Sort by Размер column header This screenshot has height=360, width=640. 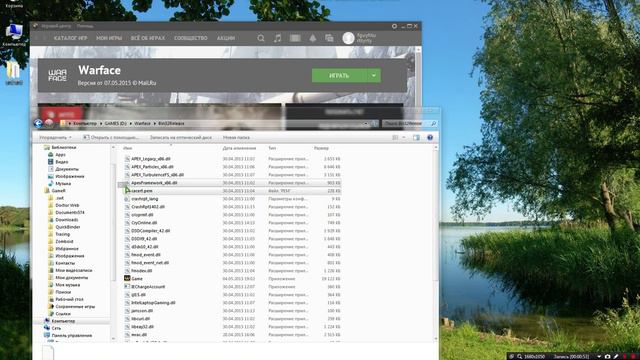tap(321, 148)
